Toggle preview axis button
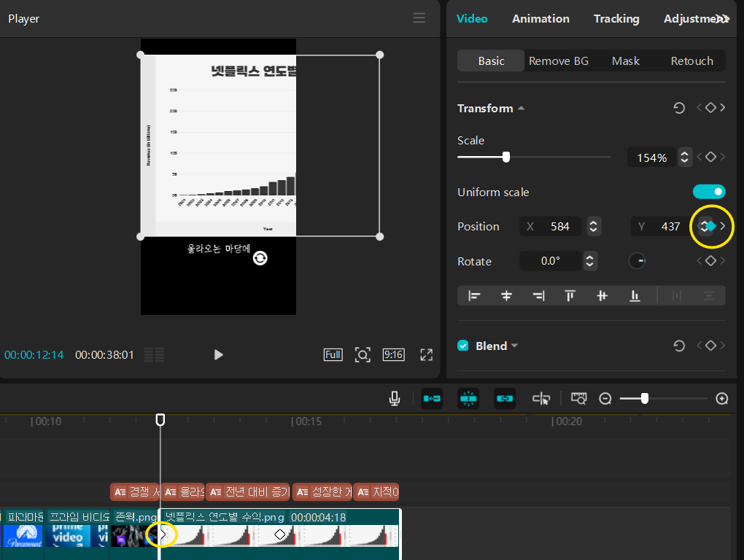 (541, 399)
